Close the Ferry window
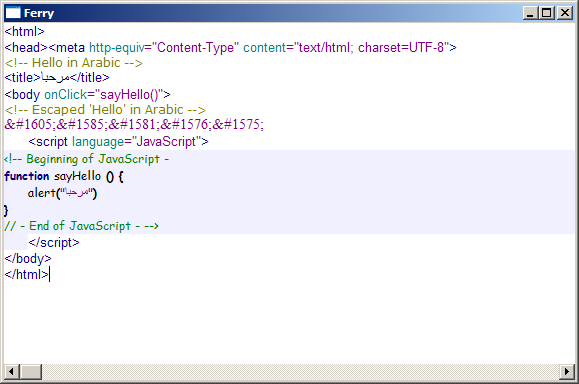Viewport: 579px width, 384px height. click(565, 13)
